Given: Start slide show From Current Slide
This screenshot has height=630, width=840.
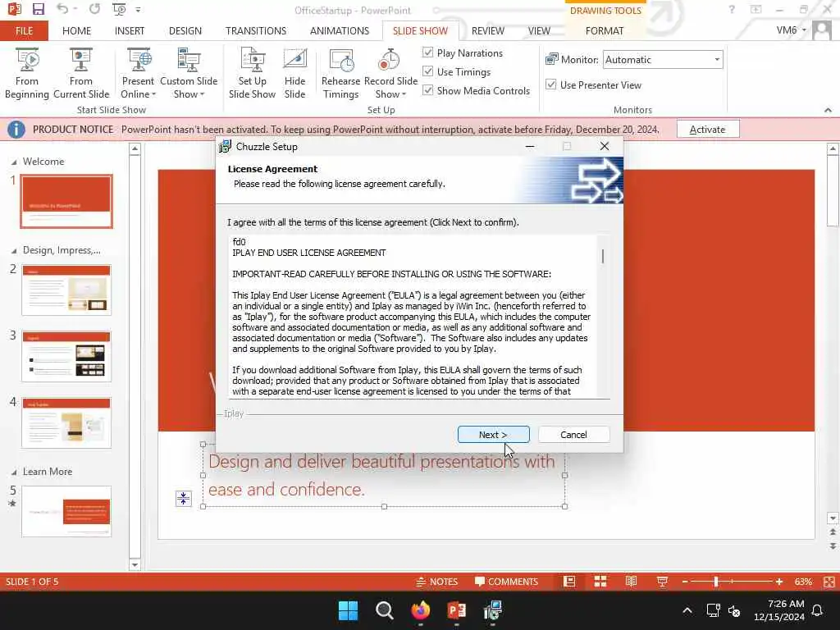Looking at the screenshot, I should (x=81, y=73).
